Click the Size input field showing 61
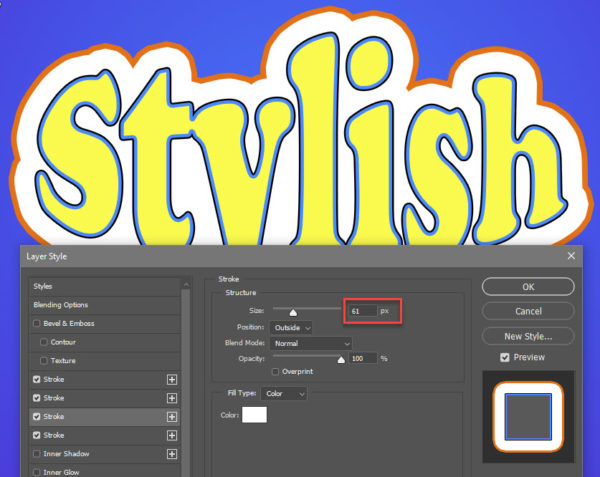This screenshot has width=600, height=477. [362, 311]
